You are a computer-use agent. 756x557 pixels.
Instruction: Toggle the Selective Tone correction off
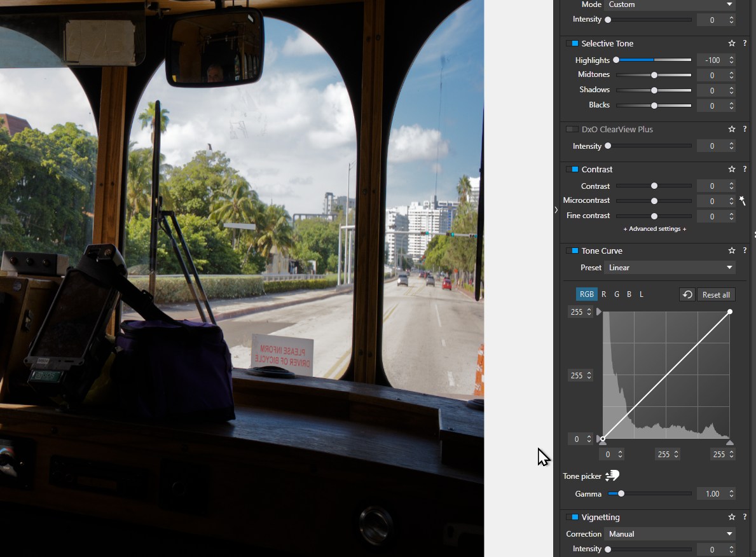pyautogui.click(x=572, y=44)
